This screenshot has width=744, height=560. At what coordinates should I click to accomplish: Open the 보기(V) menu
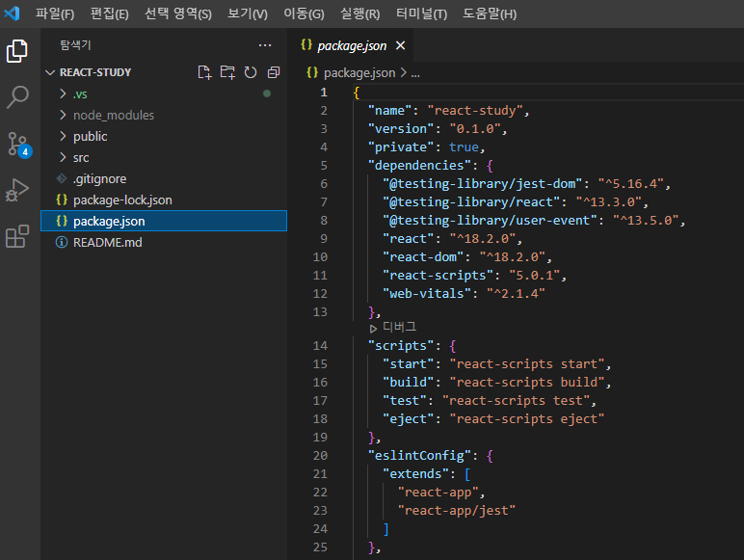pos(248,13)
